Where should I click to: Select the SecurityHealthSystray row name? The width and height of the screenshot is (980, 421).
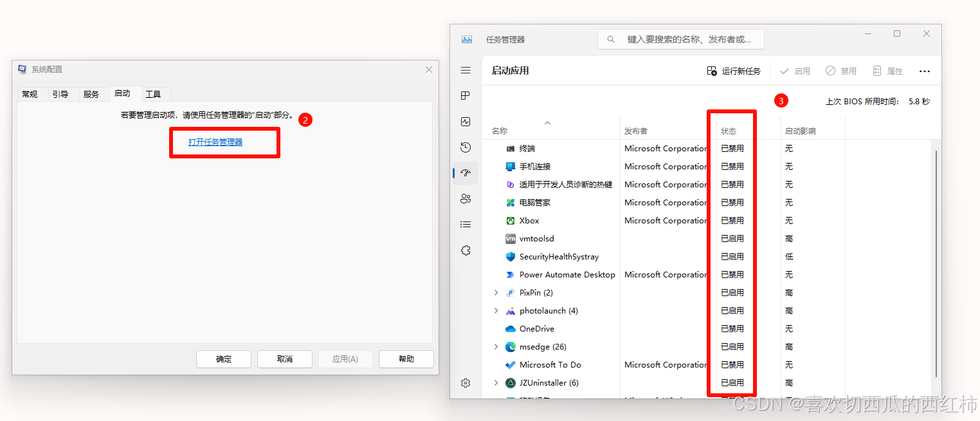coord(559,257)
